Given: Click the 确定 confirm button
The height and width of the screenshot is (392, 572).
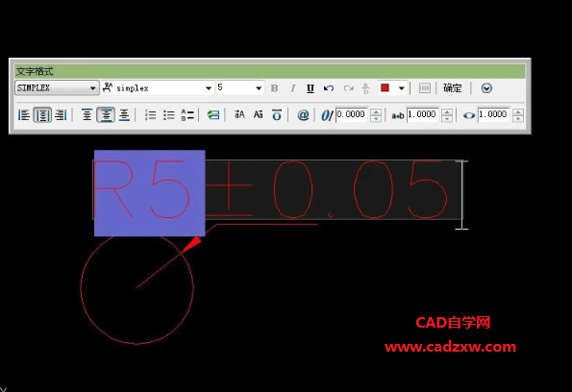Looking at the screenshot, I should [x=453, y=87].
